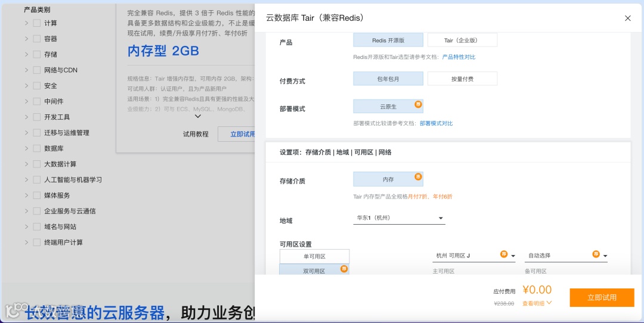Tick the 网络与CDN category checkbox

click(37, 70)
